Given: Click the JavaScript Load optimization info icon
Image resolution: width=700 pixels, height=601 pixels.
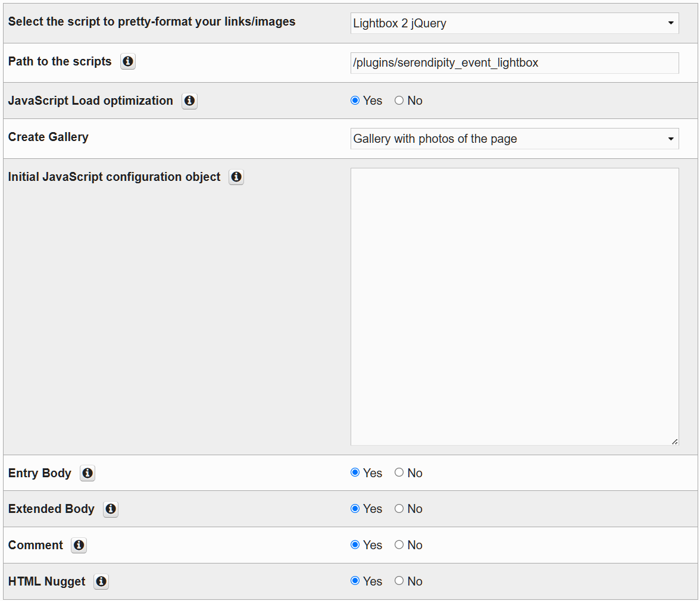Looking at the screenshot, I should coord(189,101).
